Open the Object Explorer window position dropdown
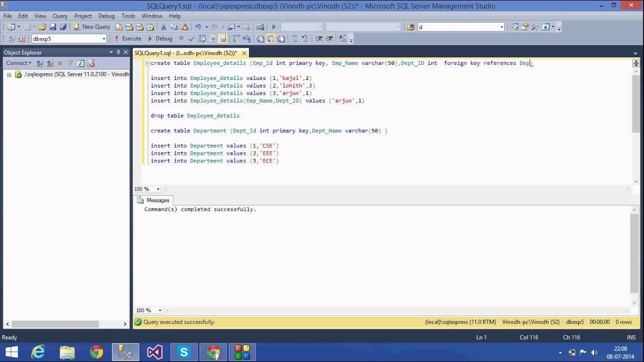644x362 pixels. (111, 52)
